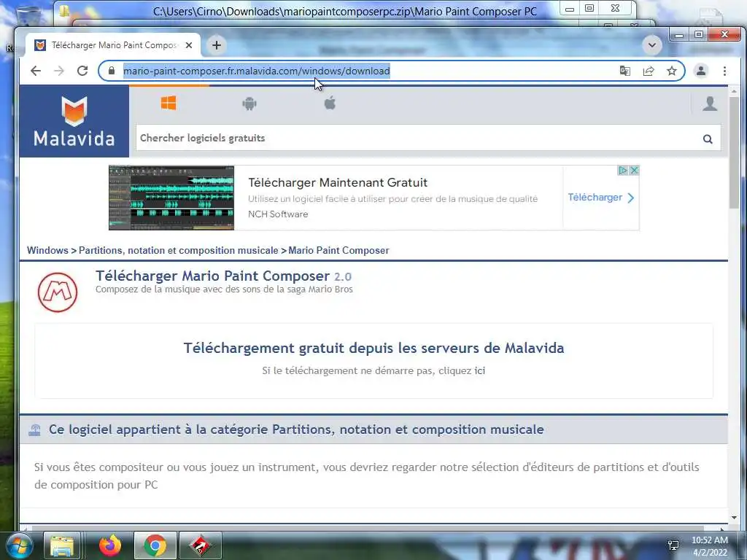Screen dimensions: 747x560
Task: Go back to the previous page
Action: coord(36,71)
